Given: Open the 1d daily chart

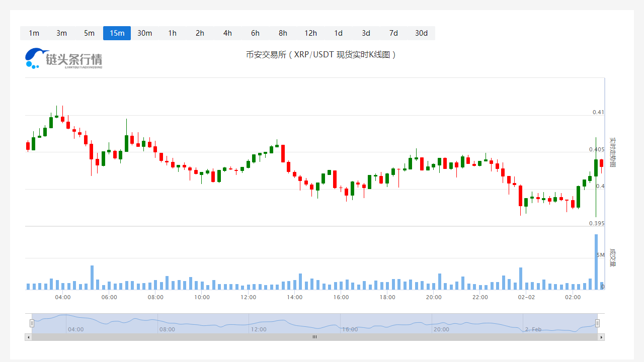Looking at the screenshot, I should pos(338,33).
